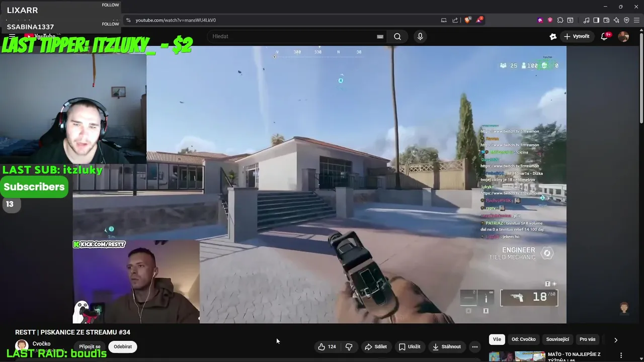Viewport: 644px width, 362px height.
Task: Open the VPN shield icon in toolbar
Action: (626, 20)
